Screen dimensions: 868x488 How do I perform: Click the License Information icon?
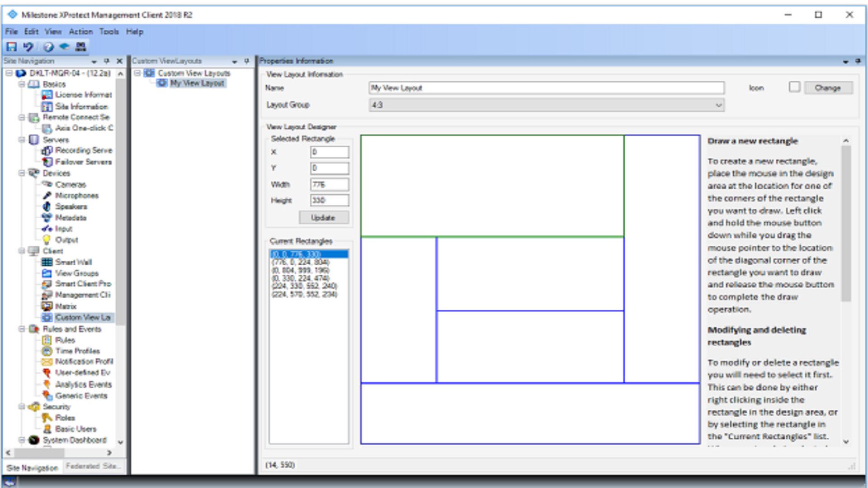[47, 95]
